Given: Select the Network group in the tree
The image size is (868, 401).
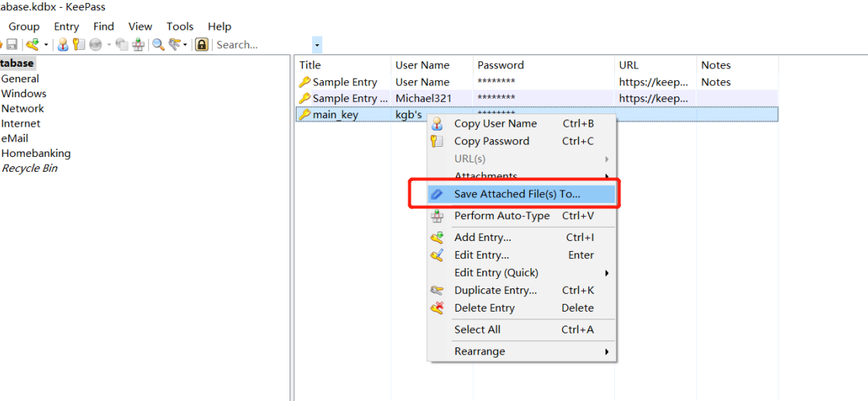Looking at the screenshot, I should pos(23,109).
